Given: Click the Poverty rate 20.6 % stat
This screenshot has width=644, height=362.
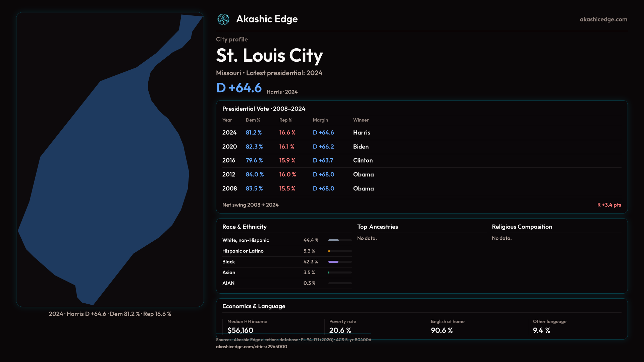Looking at the screenshot, I should point(340,330).
